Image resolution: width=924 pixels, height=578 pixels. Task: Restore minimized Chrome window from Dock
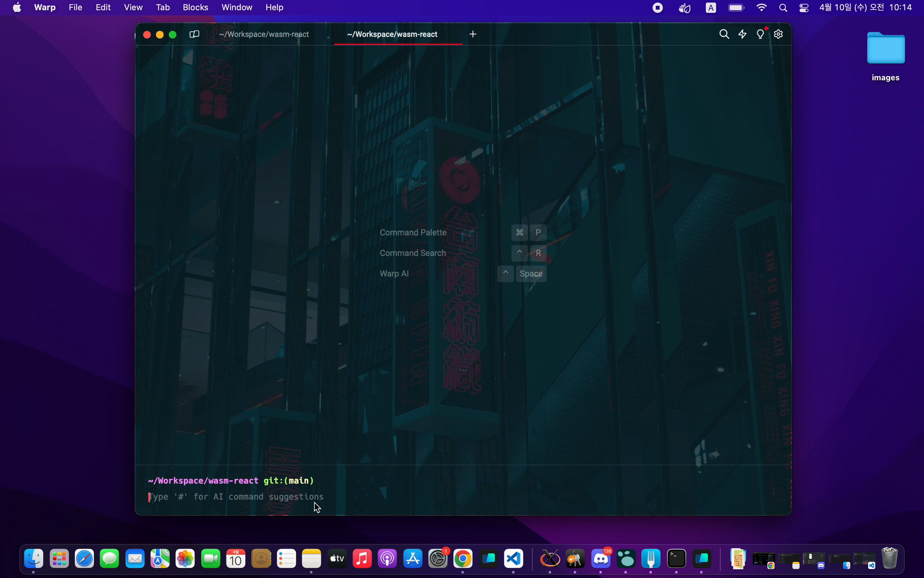[x=764, y=560]
